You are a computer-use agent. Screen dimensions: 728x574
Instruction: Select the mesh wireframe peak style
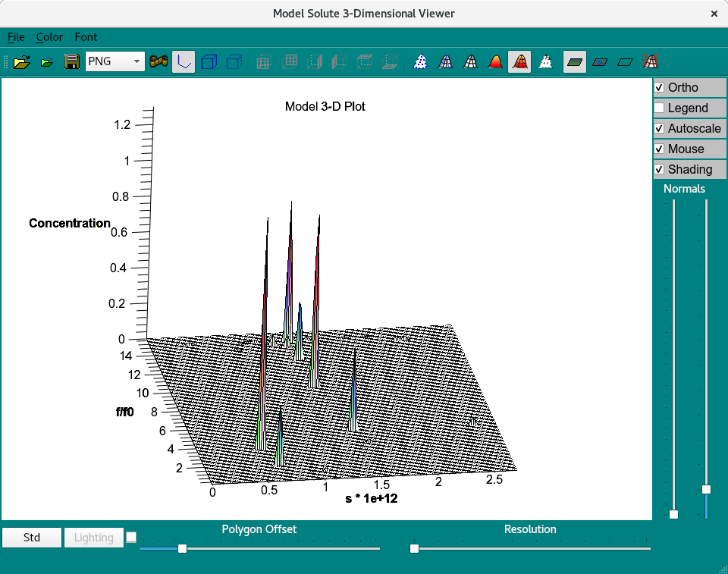click(x=471, y=62)
